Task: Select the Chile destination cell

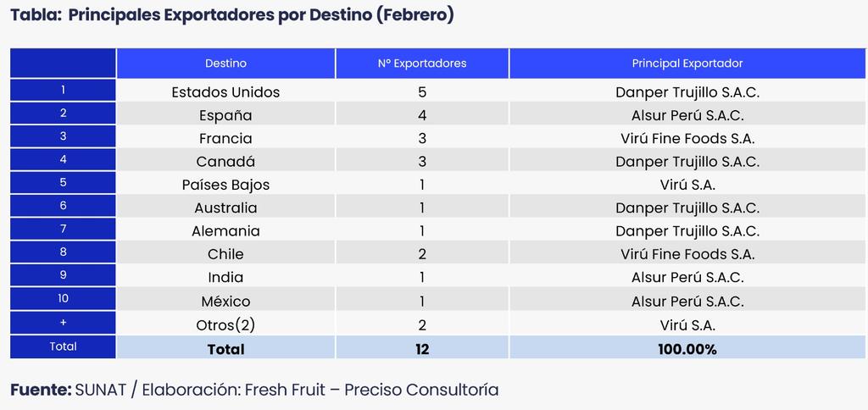Action: click(x=225, y=254)
